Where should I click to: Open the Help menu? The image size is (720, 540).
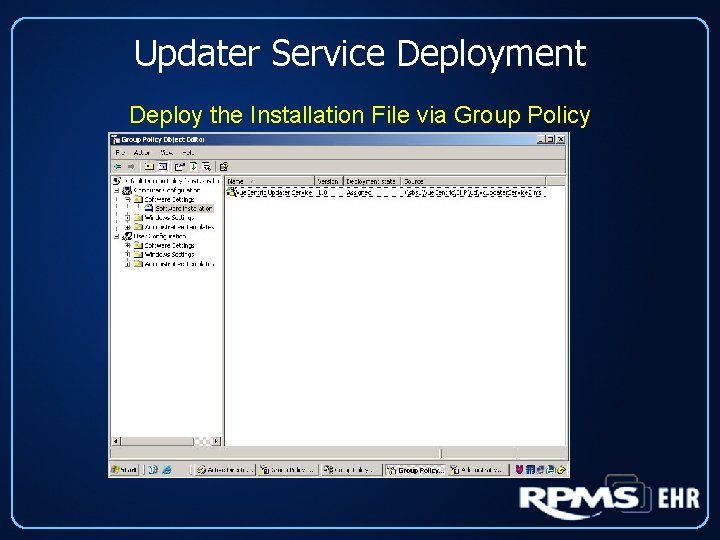tap(188, 152)
